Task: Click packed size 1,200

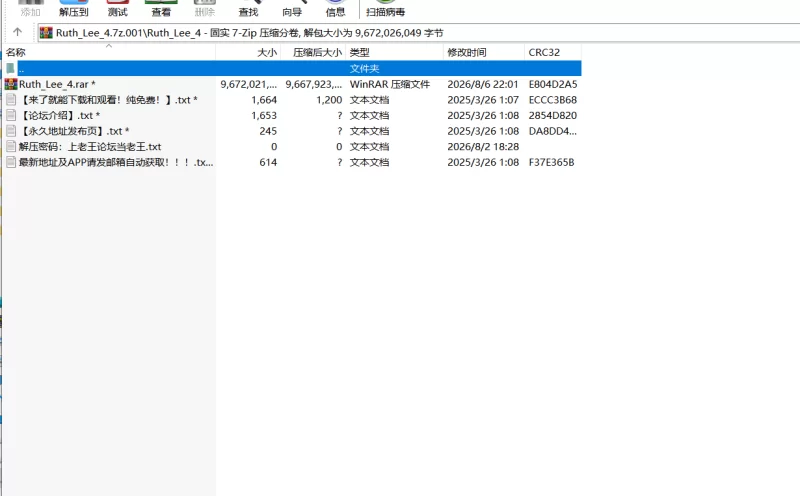Action: [x=329, y=100]
